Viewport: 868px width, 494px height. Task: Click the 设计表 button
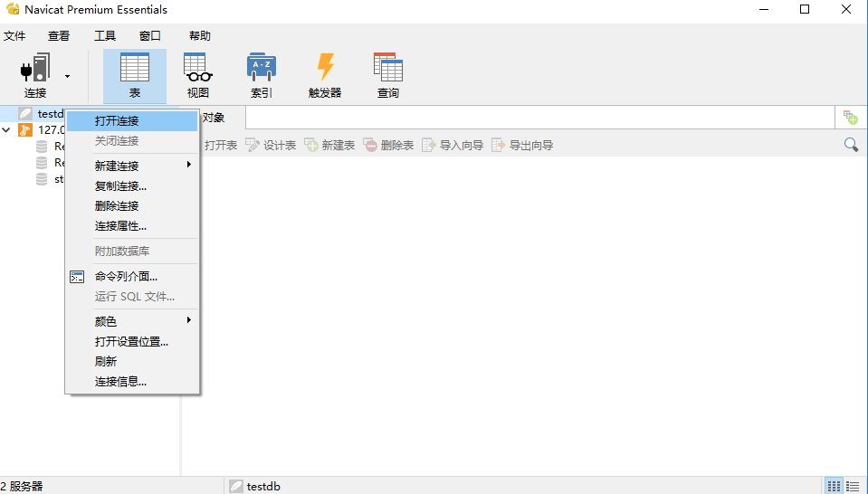271,145
